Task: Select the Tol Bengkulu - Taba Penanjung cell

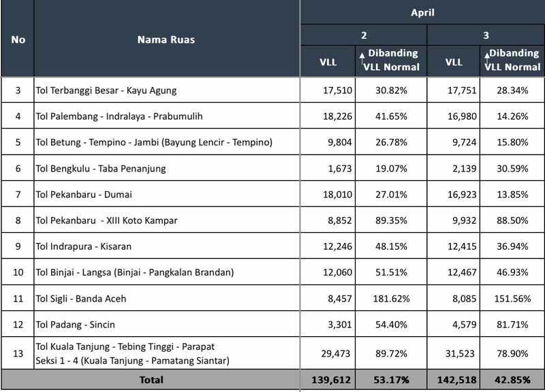Action: click(102, 169)
